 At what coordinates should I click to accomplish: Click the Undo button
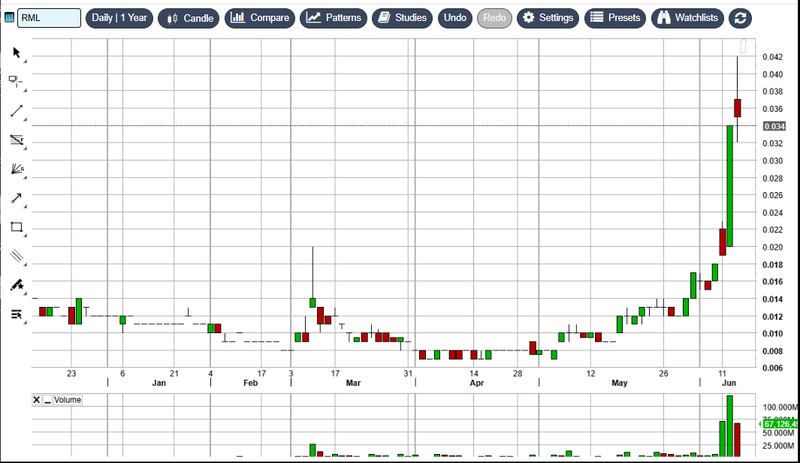coord(455,18)
